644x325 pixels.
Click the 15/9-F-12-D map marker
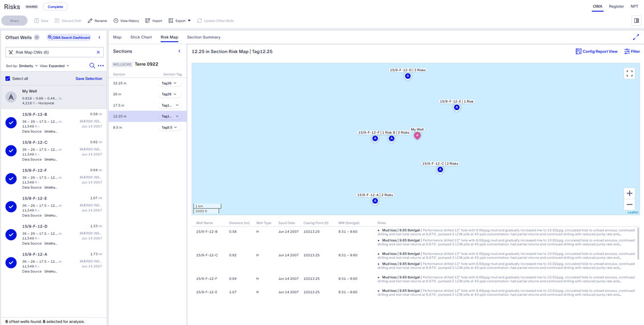(407, 76)
